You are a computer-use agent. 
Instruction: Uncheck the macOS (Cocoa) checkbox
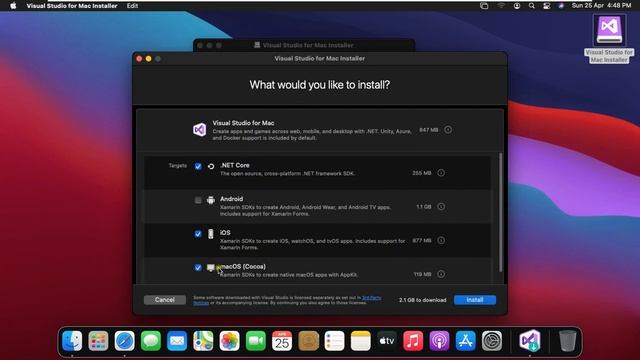pos(198,268)
